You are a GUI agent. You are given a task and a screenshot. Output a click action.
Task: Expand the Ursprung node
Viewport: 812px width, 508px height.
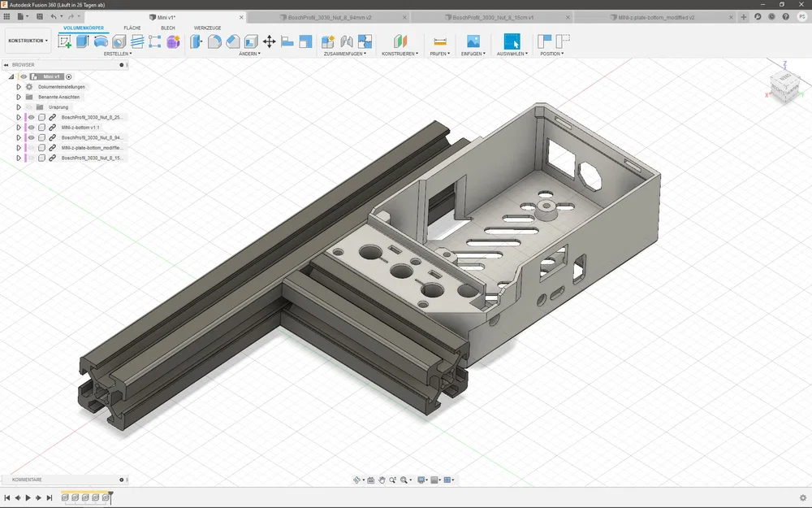[19, 107]
